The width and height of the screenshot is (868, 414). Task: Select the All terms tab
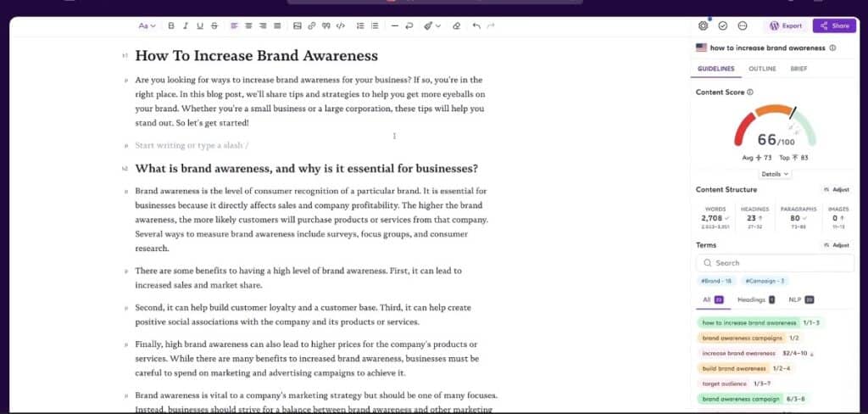pyautogui.click(x=712, y=299)
